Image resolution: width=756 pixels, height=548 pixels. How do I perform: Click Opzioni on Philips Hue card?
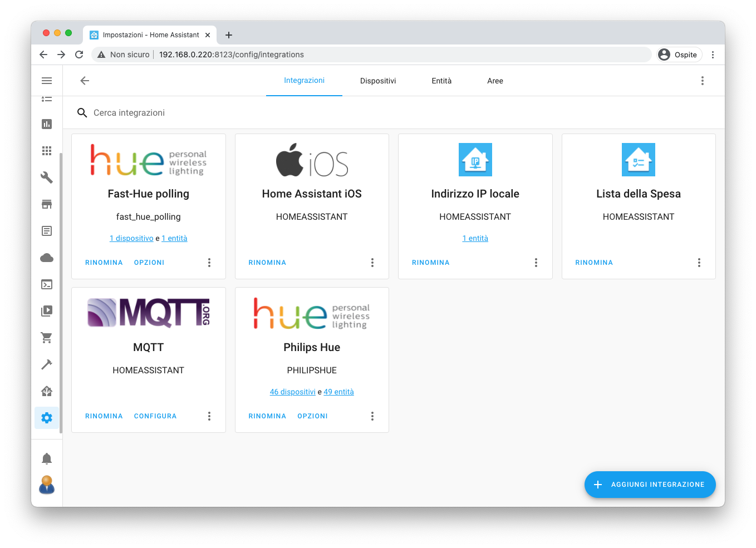coord(313,416)
